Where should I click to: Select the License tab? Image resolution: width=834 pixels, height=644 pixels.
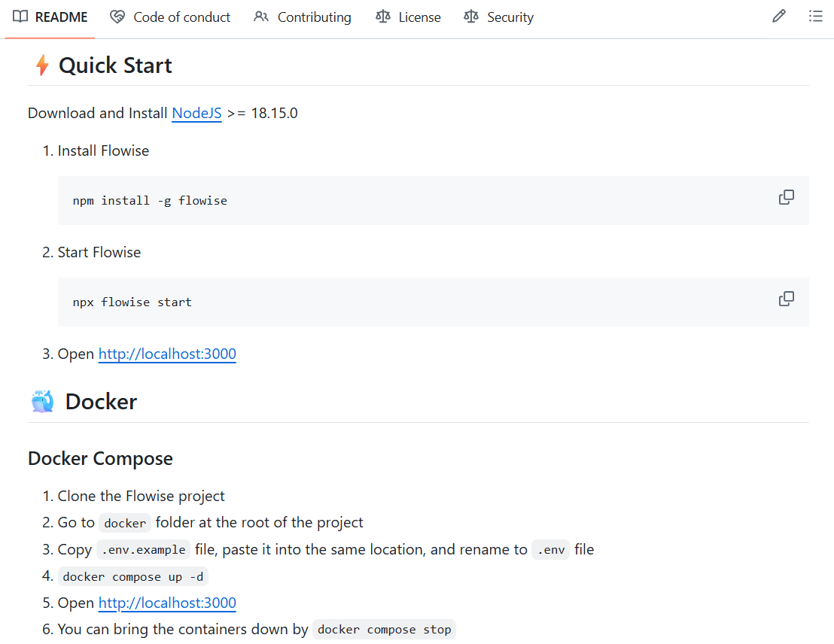tap(409, 17)
